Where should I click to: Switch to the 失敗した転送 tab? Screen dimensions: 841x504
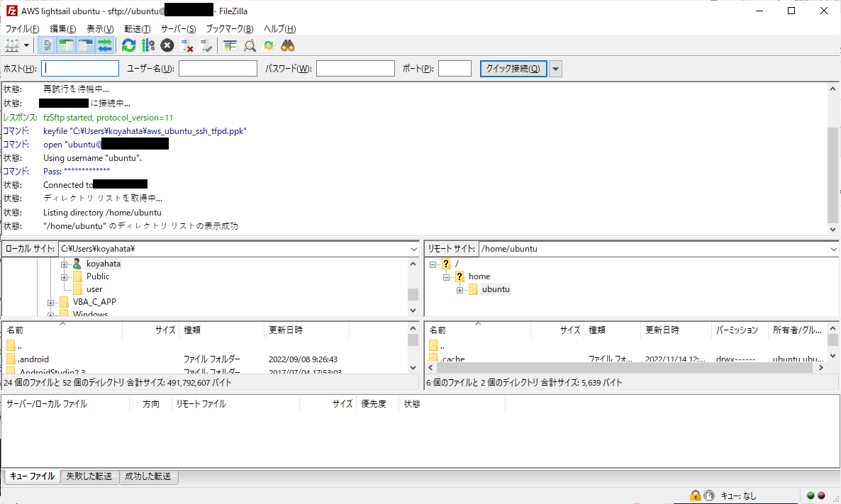click(89, 476)
